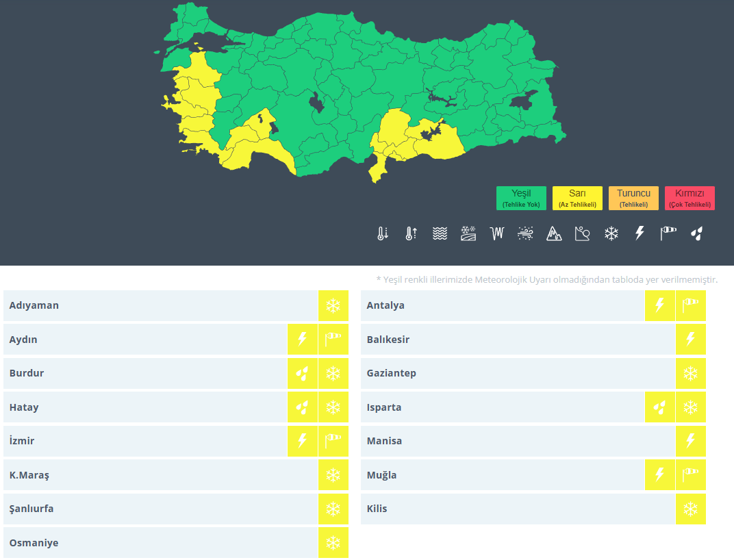The image size is (734, 560).
Task: Select the windsock icon in legend
Action: pyautogui.click(x=668, y=233)
